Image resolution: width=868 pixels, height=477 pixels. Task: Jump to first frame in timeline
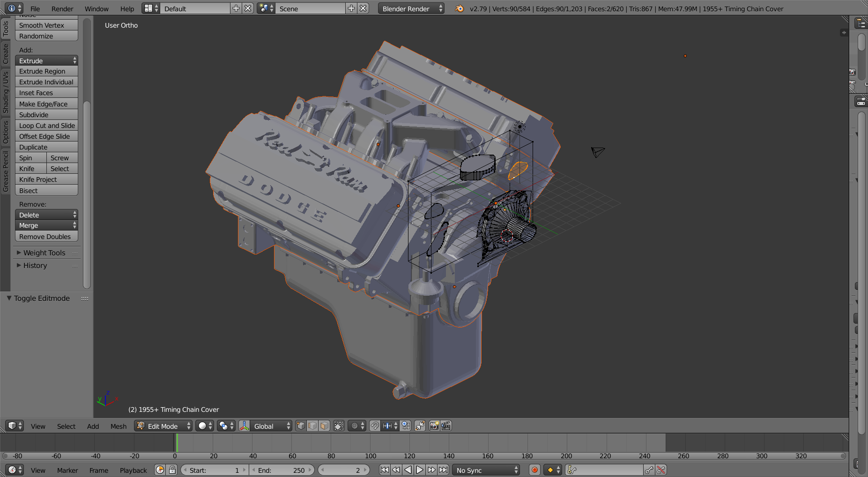tap(385, 470)
